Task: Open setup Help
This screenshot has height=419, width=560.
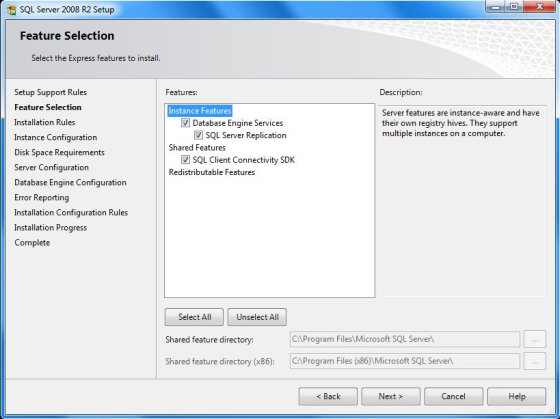Action: [516, 396]
